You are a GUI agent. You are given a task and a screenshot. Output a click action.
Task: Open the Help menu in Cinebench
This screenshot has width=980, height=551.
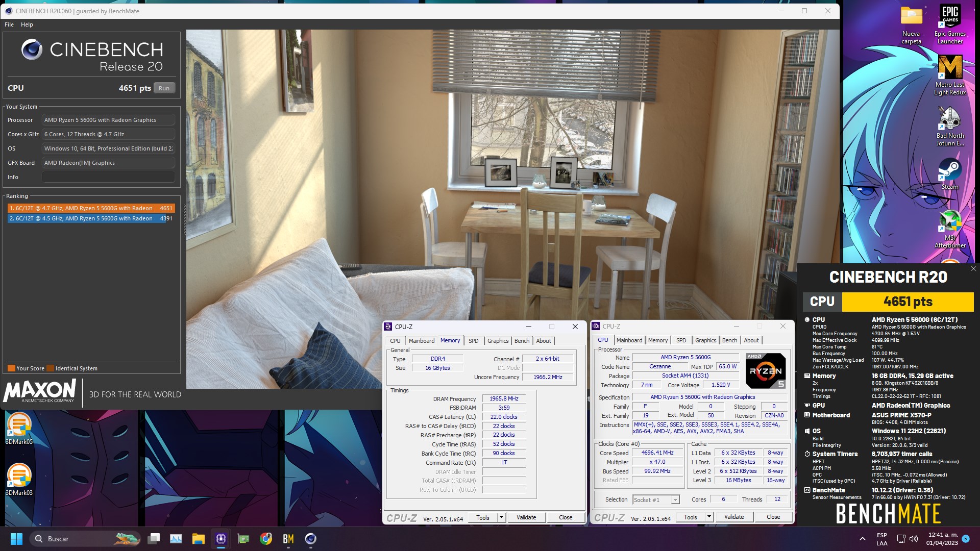click(x=27, y=24)
